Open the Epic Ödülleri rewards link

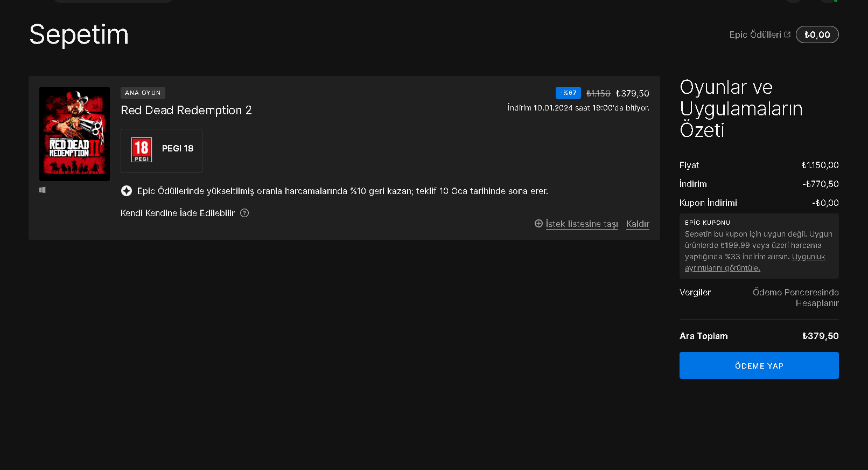[x=755, y=34]
